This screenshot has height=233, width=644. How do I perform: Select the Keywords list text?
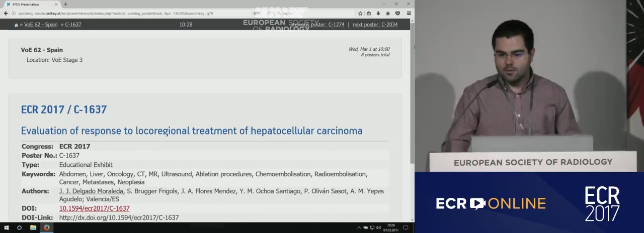click(x=213, y=178)
